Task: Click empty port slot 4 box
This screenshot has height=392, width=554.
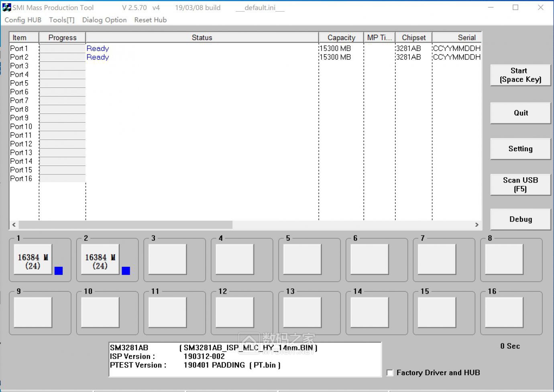Action: [235, 259]
